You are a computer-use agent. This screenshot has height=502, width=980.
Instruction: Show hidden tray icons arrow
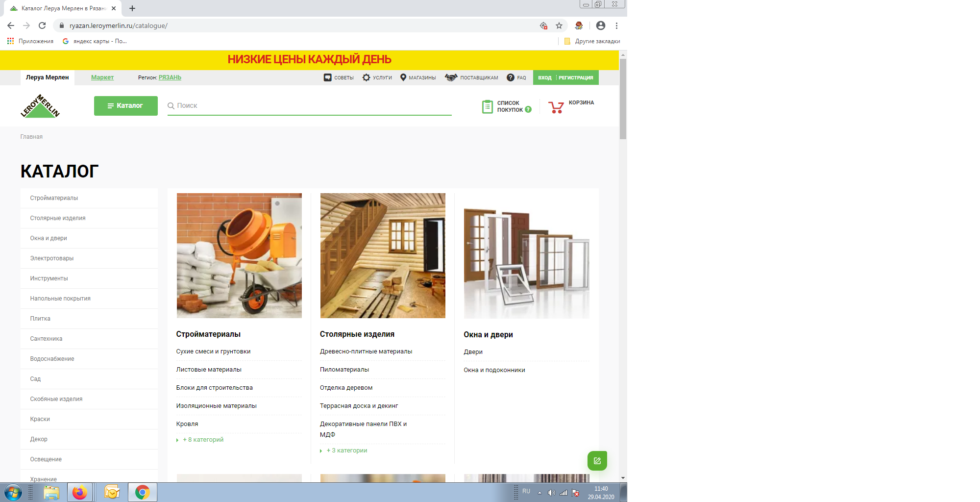pos(539,493)
